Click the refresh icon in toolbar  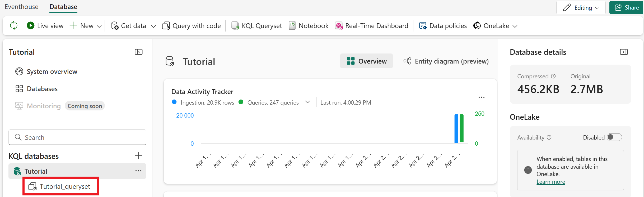pos(14,26)
